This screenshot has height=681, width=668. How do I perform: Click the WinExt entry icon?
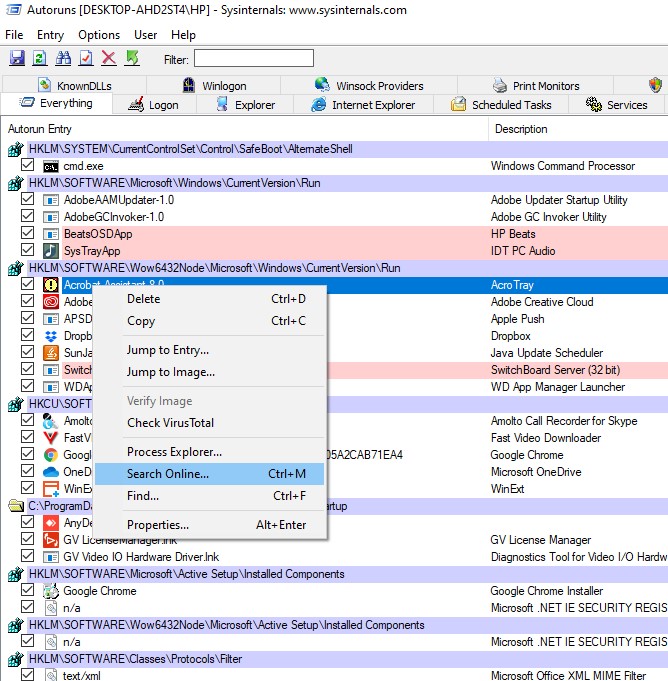tap(51, 489)
